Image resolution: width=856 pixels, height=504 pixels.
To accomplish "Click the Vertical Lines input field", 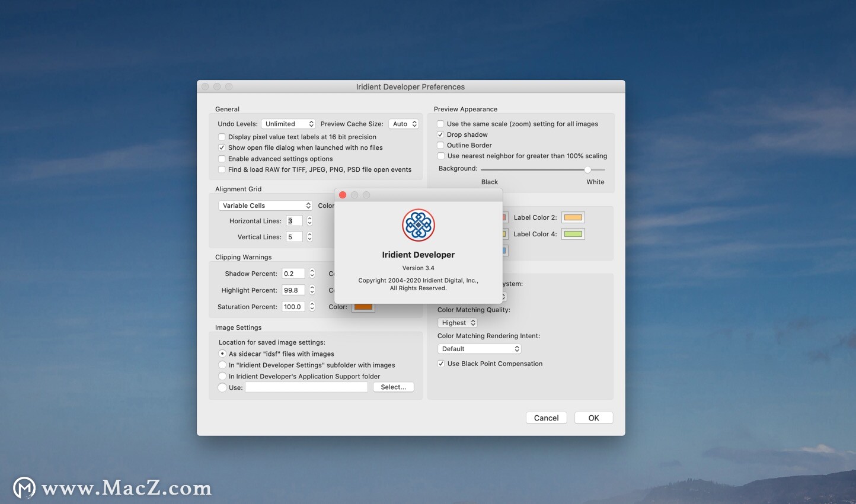I will (x=294, y=237).
